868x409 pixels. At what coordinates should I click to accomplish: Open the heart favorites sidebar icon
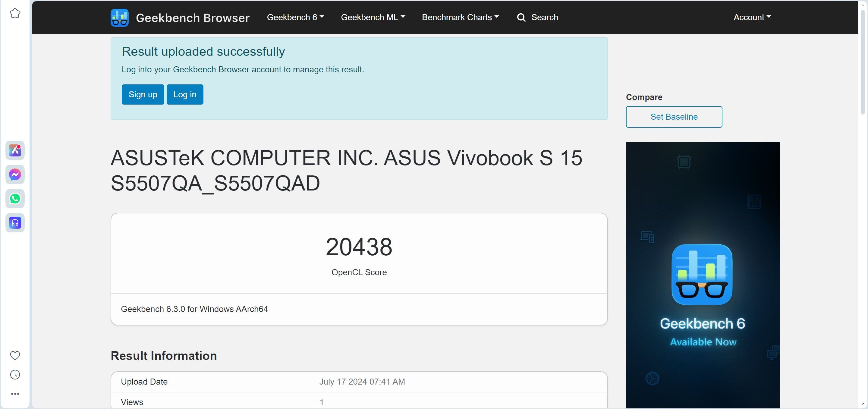click(x=15, y=355)
